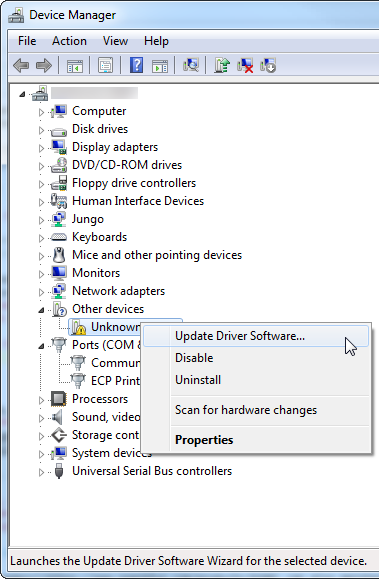Choose Update Driver Software from context menu

coord(256,336)
